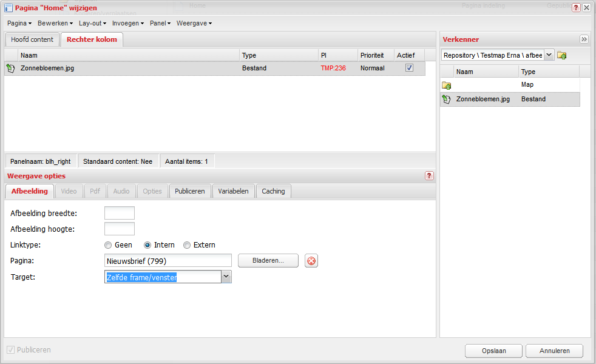Viewport: 596px width, 364px height.
Task: Click the Bladeren... button
Action: tap(268, 261)
